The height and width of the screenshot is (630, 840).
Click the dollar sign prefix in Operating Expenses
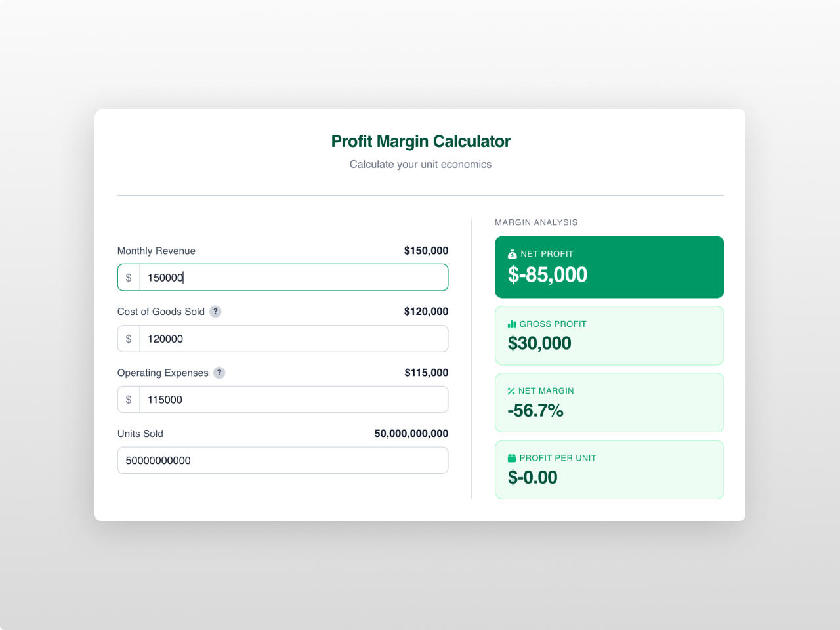pyautogui.click(x=129, y=400)
